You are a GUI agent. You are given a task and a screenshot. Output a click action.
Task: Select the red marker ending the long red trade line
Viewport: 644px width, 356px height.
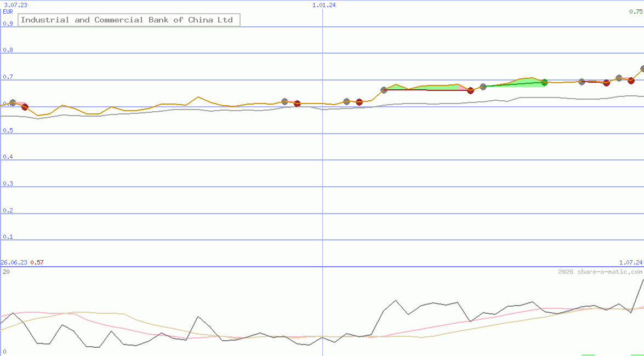(x=471, y=90)
